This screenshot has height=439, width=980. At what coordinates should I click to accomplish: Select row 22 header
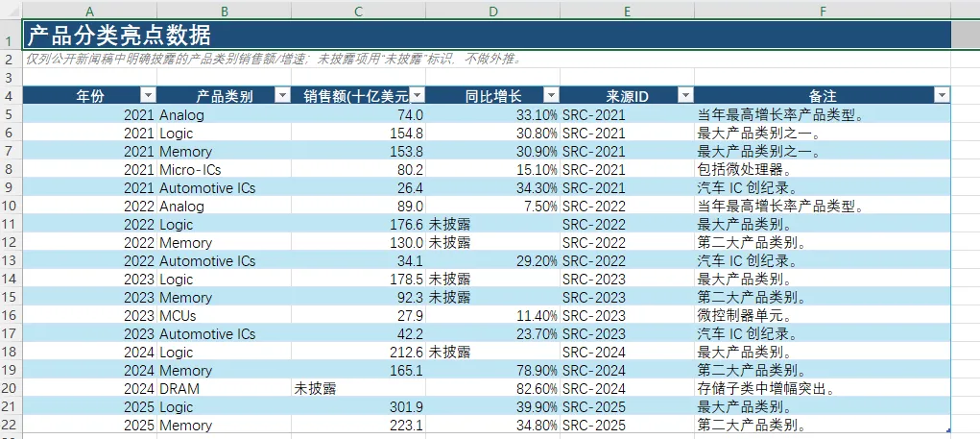(x=11, y=426)
